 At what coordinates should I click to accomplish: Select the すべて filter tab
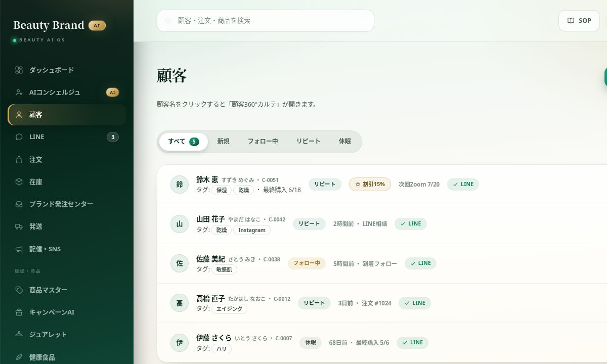183,142
